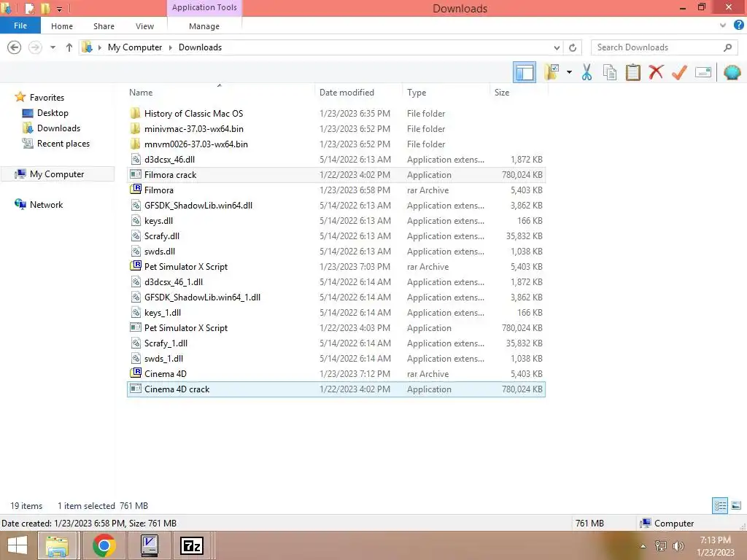Select the Cinema 4D crack application
Viewport: 747px width, 560px height.
click(x=336, y=389)
